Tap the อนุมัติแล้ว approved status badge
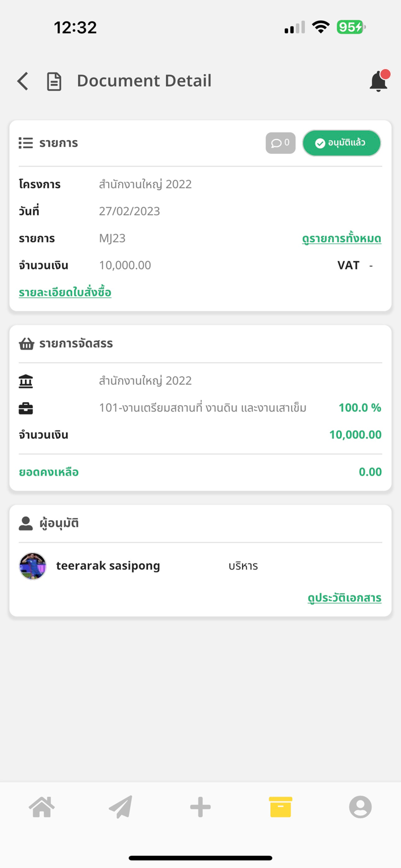The image size is (401, 868). (x=341, y=143)
